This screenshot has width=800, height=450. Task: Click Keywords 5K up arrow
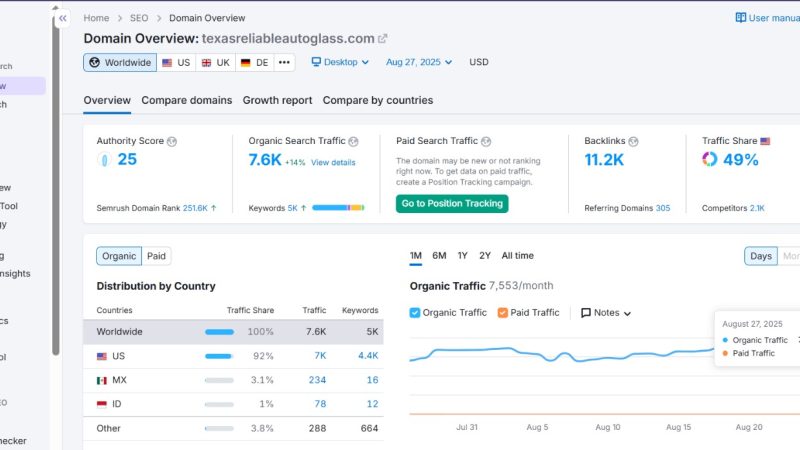coord(304,208)
